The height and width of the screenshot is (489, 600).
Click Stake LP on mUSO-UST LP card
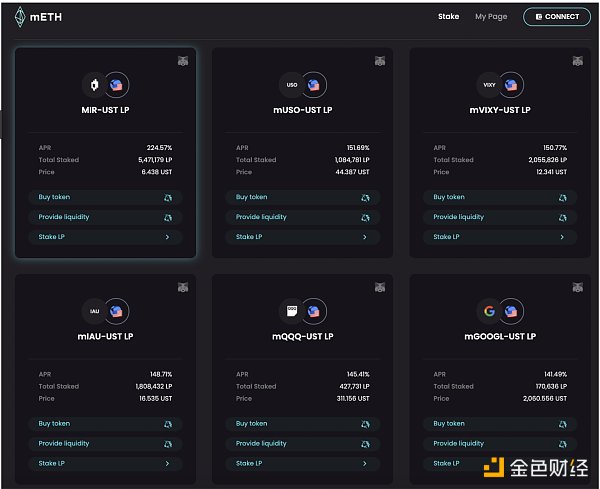click(x=303, y=237)
